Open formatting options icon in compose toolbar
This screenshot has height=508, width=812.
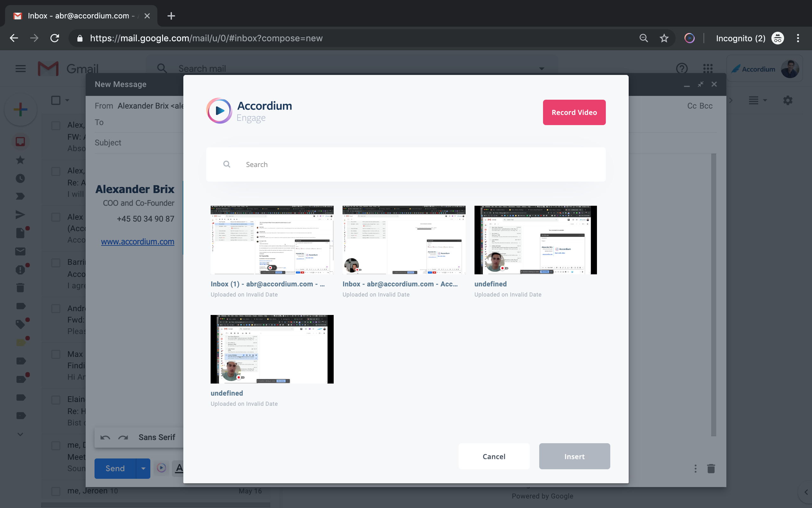(179, 468)
